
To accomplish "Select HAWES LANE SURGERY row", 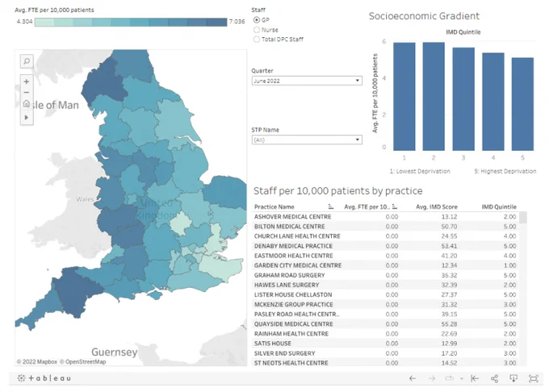I will 385,285.
